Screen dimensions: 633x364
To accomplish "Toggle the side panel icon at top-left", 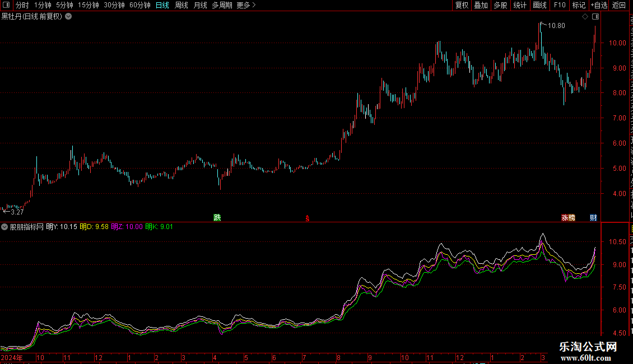I will tap(7, 5).
